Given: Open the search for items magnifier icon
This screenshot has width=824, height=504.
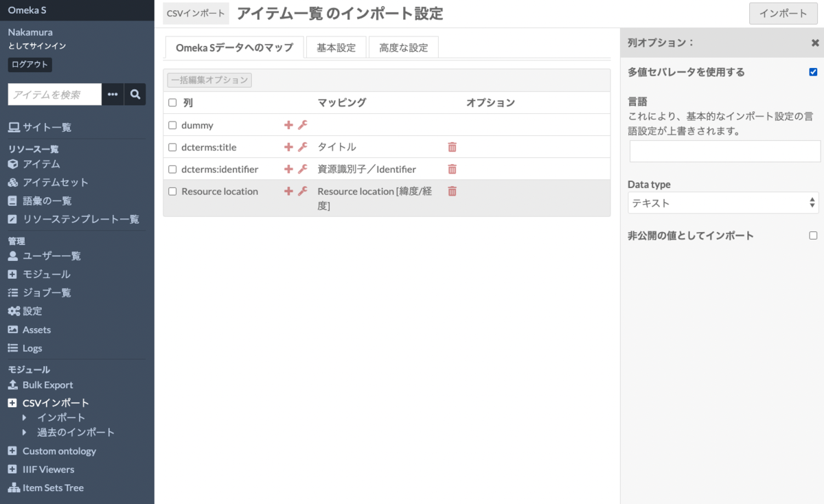Looking at the screenshot, I should click(135, 94).
